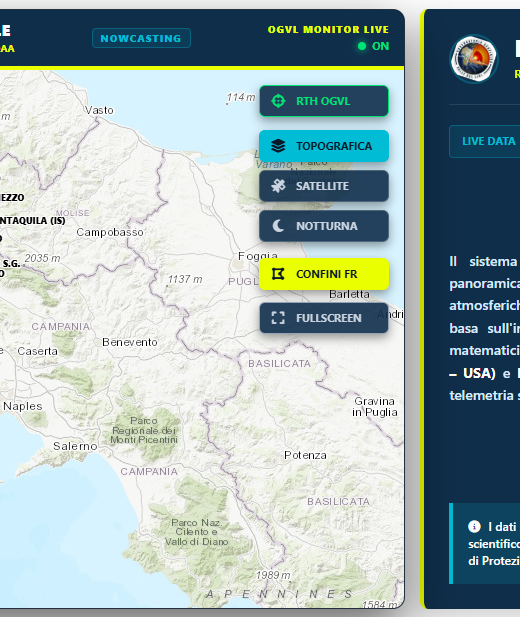Image resolution: width=520 pixels, height=617 pixels.
Task: Click the FULLSCREEN expand icon
Action: pyautogui.click(x=278, y=318)
